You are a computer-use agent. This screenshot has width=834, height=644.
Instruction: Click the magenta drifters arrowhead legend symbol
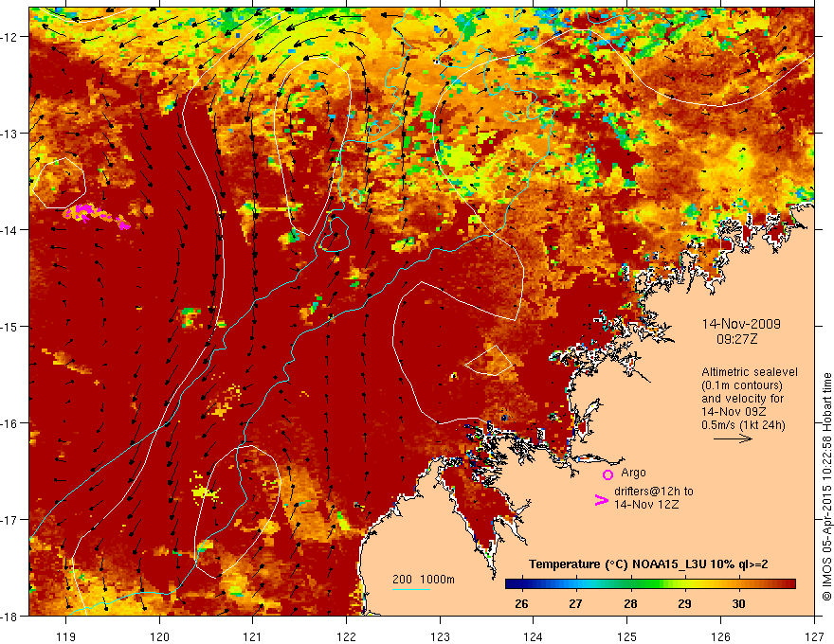coord(601,500)
